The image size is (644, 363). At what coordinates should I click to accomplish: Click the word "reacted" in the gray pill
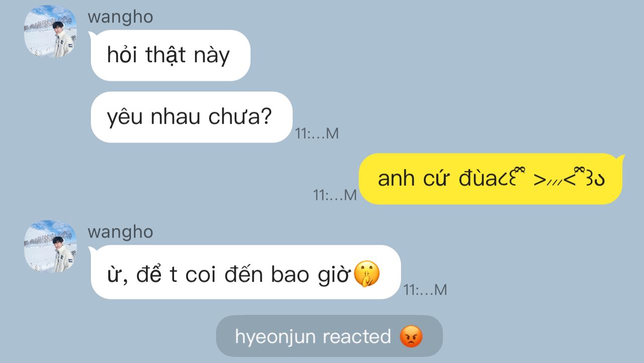pyautogui.click(x=356, y=336)
